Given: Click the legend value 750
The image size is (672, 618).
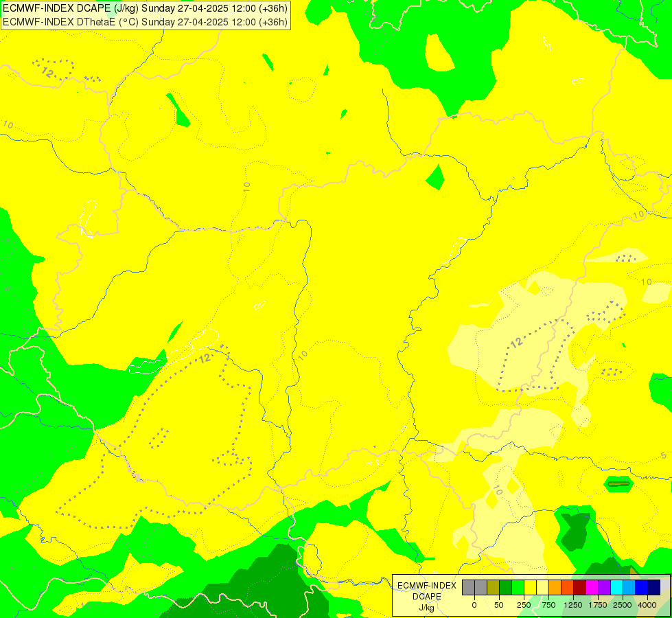Looking at the screenshot, I should point(548,605).
